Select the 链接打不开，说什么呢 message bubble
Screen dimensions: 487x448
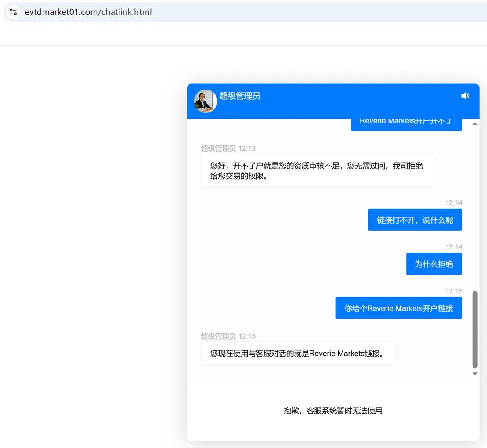tap(415, 220)
